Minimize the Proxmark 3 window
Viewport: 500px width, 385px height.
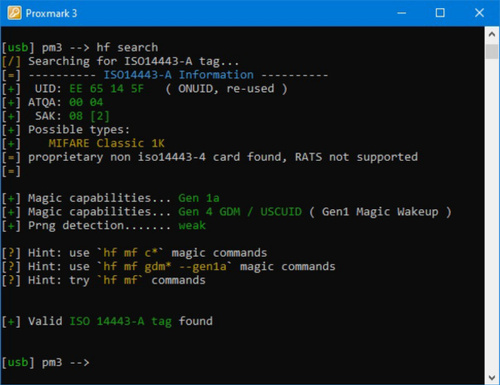point(402,13)
